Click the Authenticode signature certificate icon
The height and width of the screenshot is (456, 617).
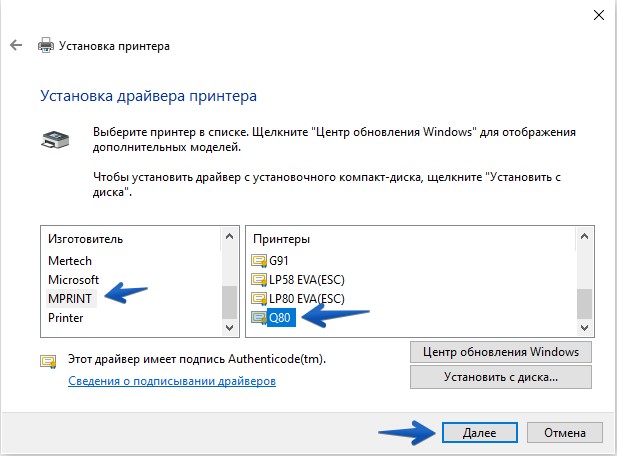48,360
